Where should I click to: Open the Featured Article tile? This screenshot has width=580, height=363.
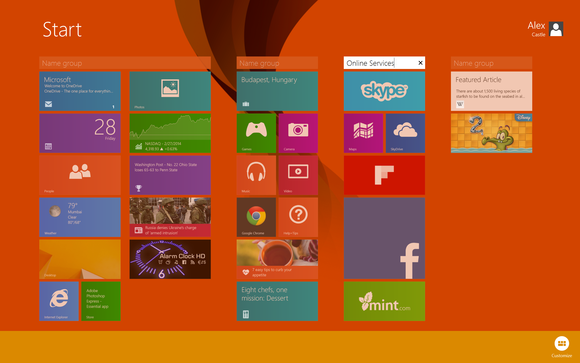pyautogui.click(x=492, y=91)
